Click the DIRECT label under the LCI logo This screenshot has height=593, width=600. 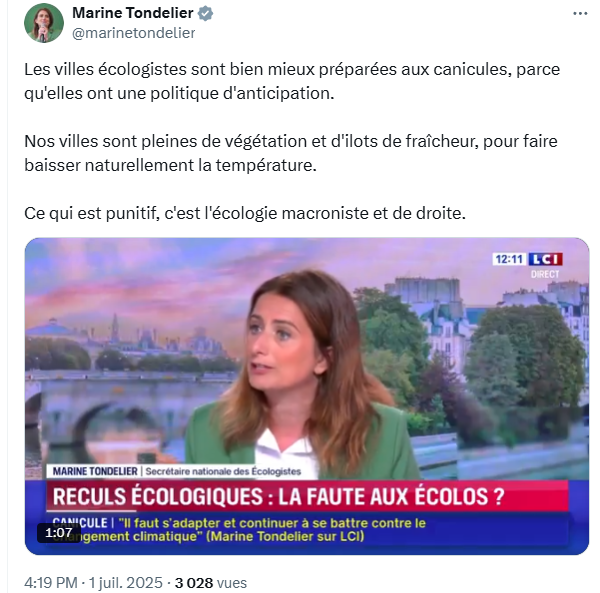[545, 274]
